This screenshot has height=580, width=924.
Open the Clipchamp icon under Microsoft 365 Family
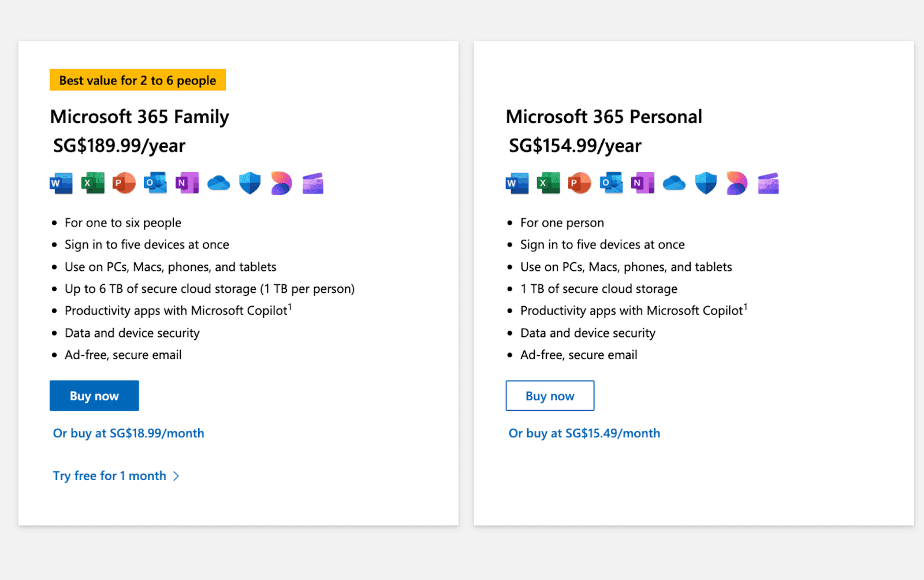312,183
